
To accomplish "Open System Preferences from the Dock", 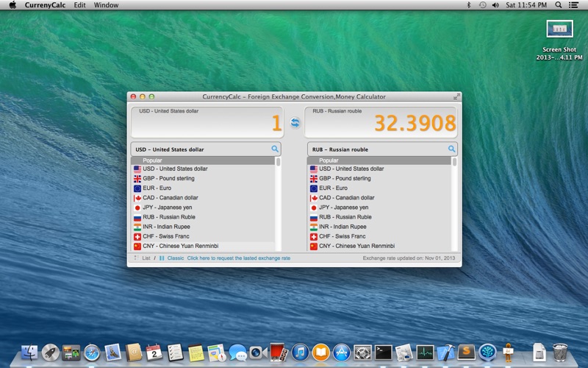I will pos(362,353).
